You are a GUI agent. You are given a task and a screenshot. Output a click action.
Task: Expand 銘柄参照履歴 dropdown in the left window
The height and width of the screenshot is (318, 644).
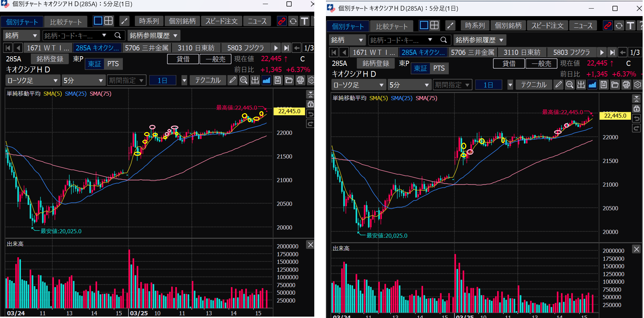(x=153, y=36)
